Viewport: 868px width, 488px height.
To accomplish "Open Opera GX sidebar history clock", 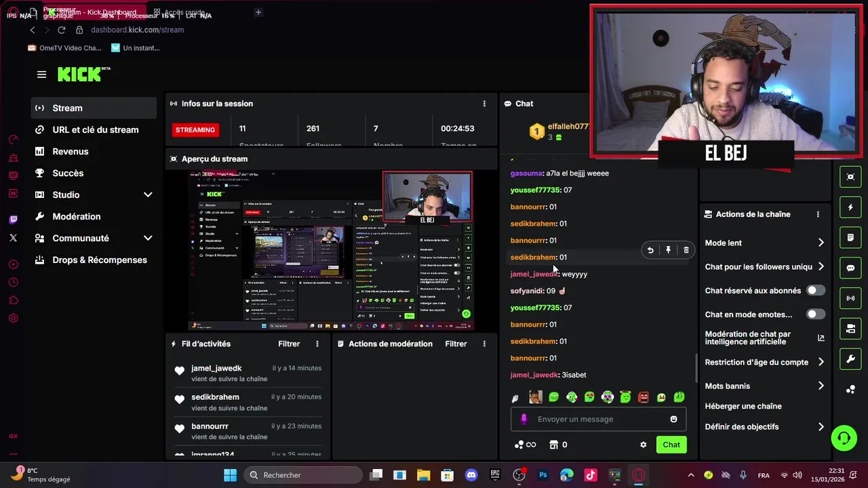I will click(x=14, y=282).
